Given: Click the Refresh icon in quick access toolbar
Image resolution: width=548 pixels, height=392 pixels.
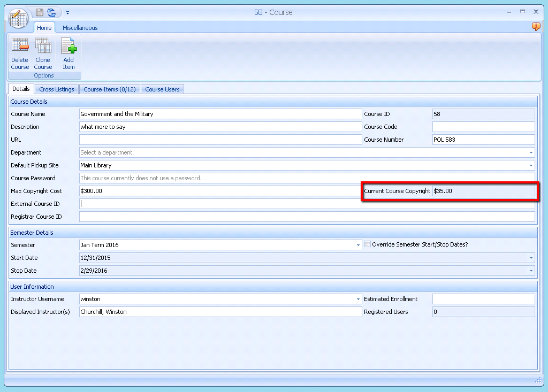Looking at the screenshot, I should [51, 12].
